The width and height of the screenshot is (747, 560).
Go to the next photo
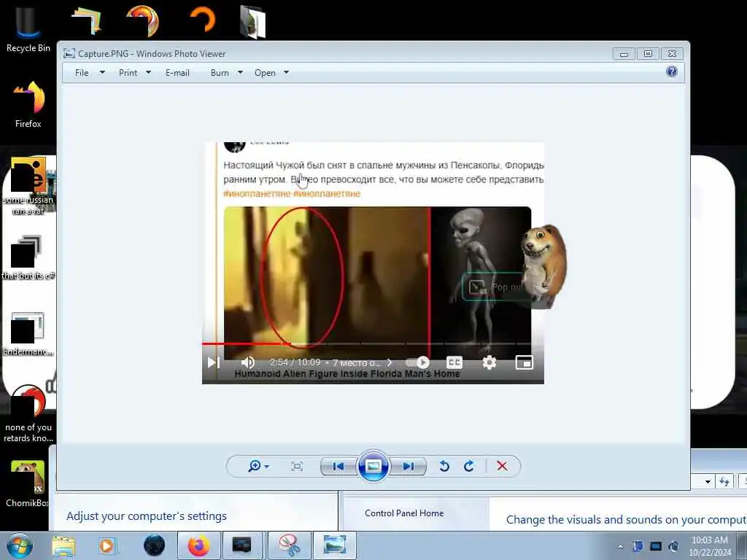tap(409, 466)
